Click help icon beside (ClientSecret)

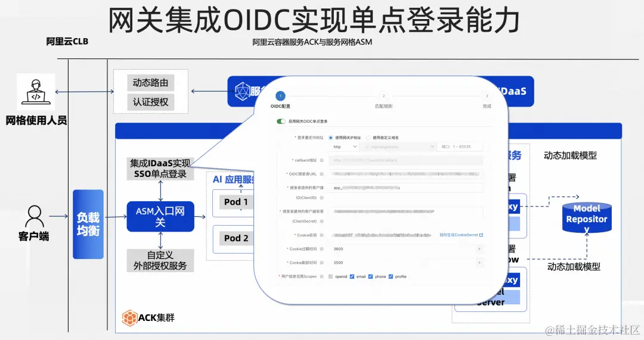(321, 221)
